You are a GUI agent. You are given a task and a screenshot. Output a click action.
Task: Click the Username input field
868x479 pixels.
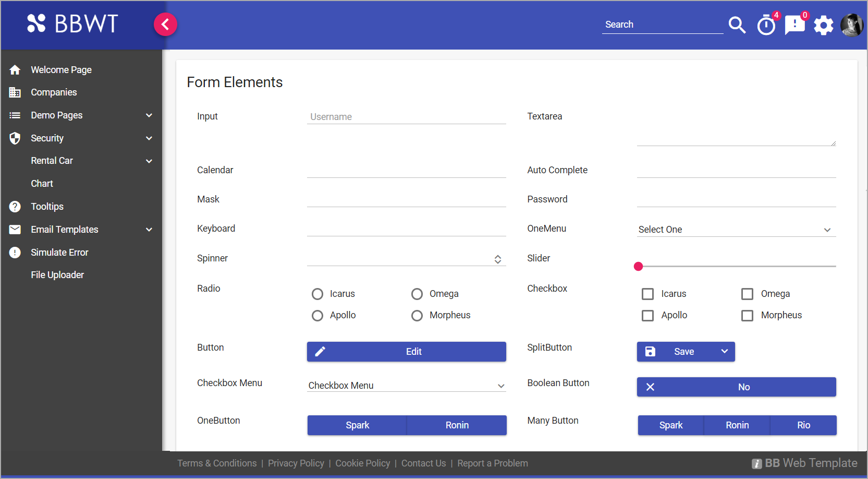[406, 116]
